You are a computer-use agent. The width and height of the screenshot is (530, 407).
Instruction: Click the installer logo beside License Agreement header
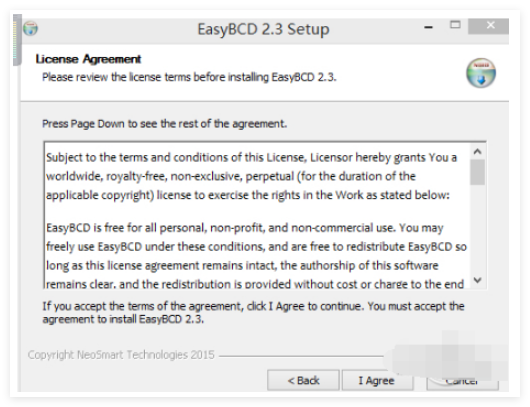click(x=481, y=73)
